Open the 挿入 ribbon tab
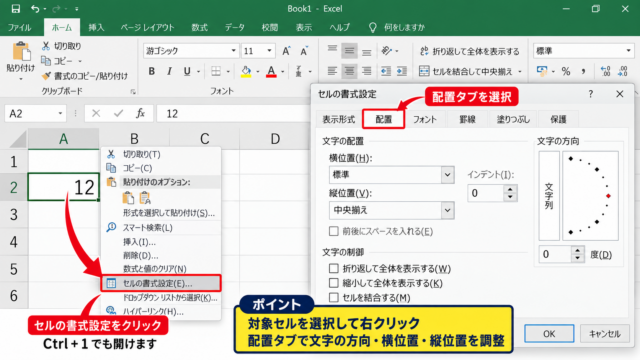This screenshot has width=640, height=360. 96,27
